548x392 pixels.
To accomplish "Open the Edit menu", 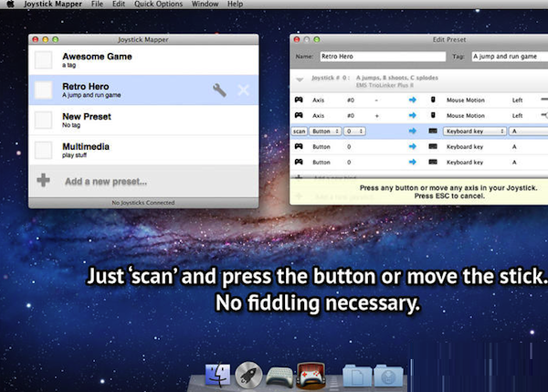I will pos(119,4).
